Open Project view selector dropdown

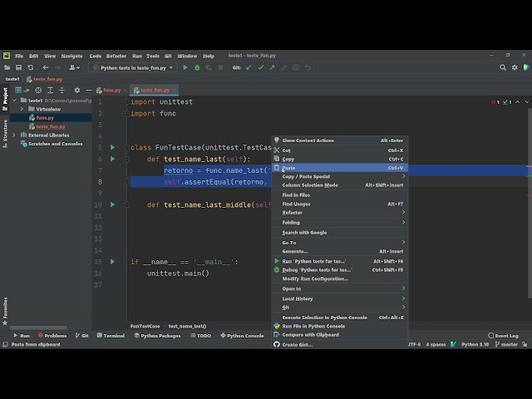(22, 91)
